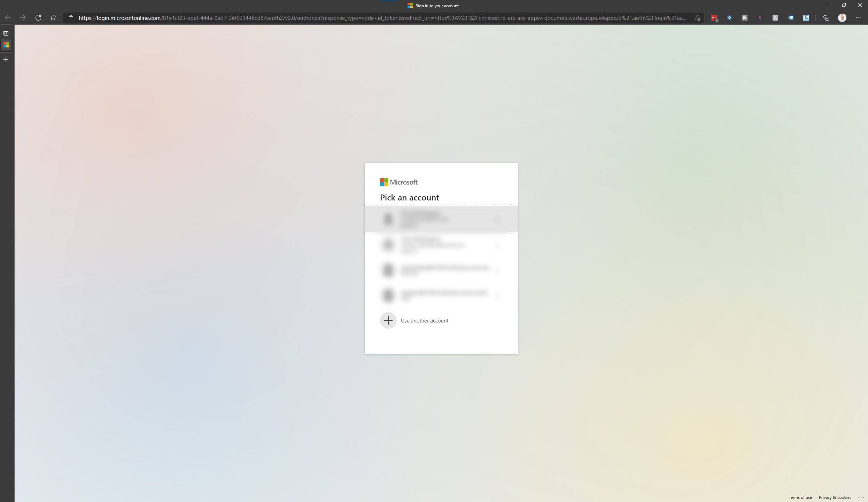
Task: Click the forward navigation arrow
Action: point(23,18)
